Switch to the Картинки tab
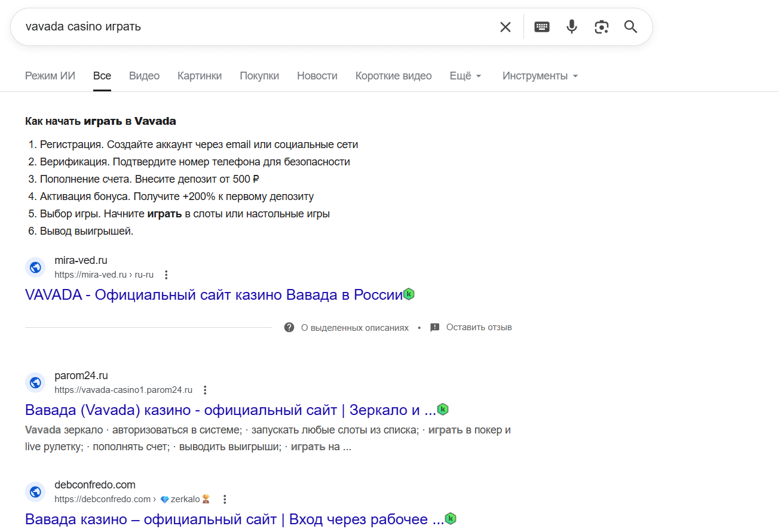Screen dimensions: 778x532 click(x=199, y=75)
